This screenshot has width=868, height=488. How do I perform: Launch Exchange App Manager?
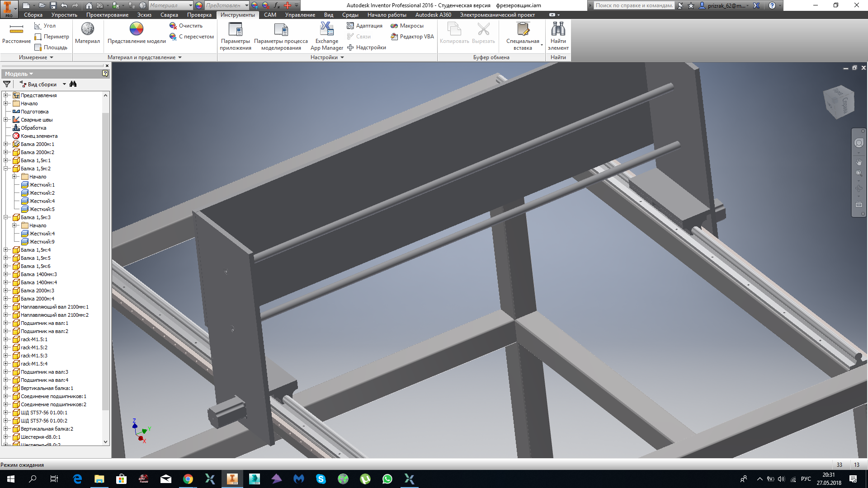pos(326,36)
